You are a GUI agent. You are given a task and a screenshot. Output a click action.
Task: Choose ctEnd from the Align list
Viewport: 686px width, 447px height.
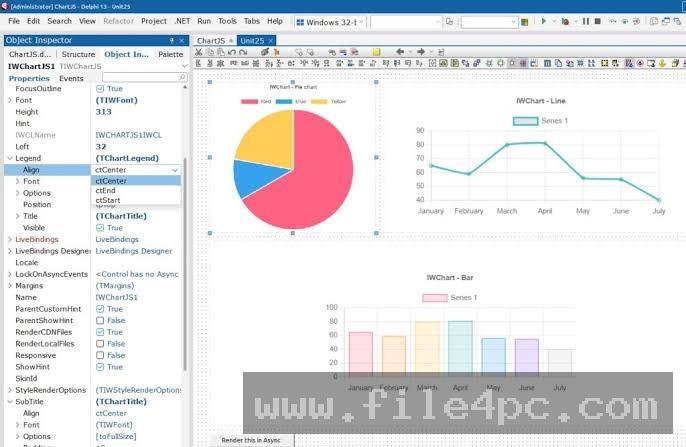tap(136, 191)
